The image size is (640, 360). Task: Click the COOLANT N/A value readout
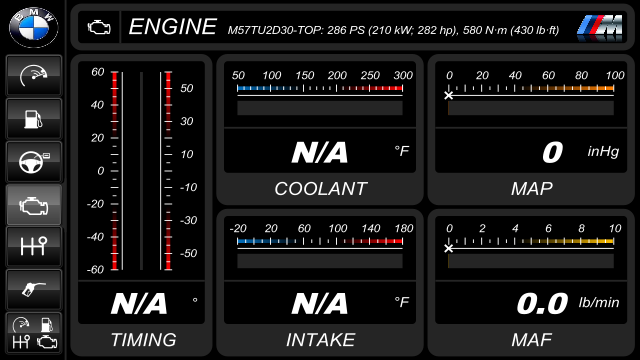click(320, 151)
